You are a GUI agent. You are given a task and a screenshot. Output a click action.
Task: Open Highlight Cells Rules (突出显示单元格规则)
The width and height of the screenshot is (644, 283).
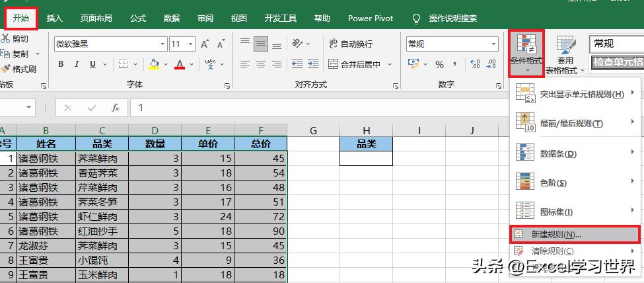coord(575,94)
